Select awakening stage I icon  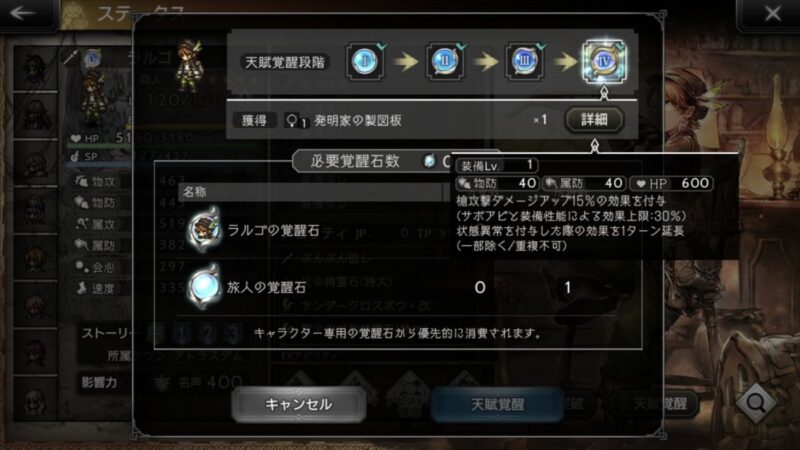click(365, 61)
